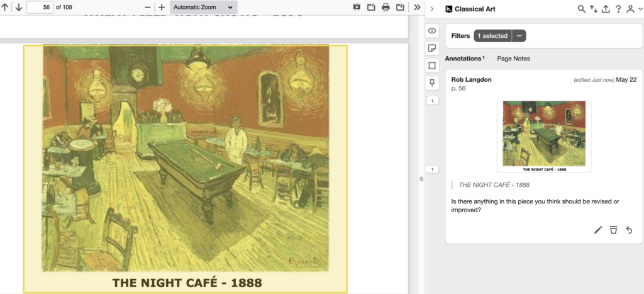The width and height of the screenshot is (644, 294).
Task: Switch to the Annotations tab
Action: click(x=465, y=59)
